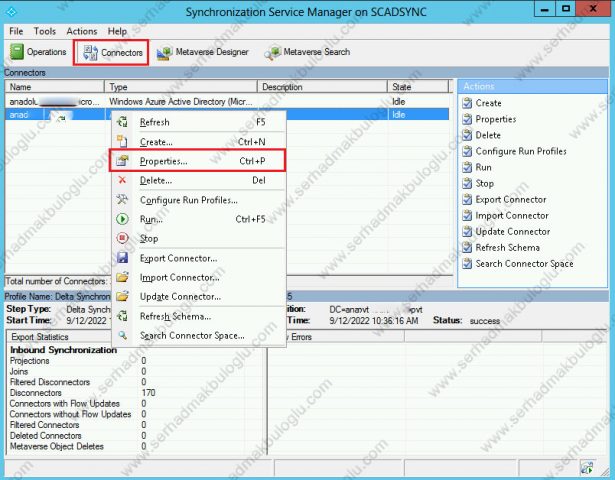Screen dimensions: 615x480
Task: Choose Properties... from the context menu
Action: click(198, 161)
